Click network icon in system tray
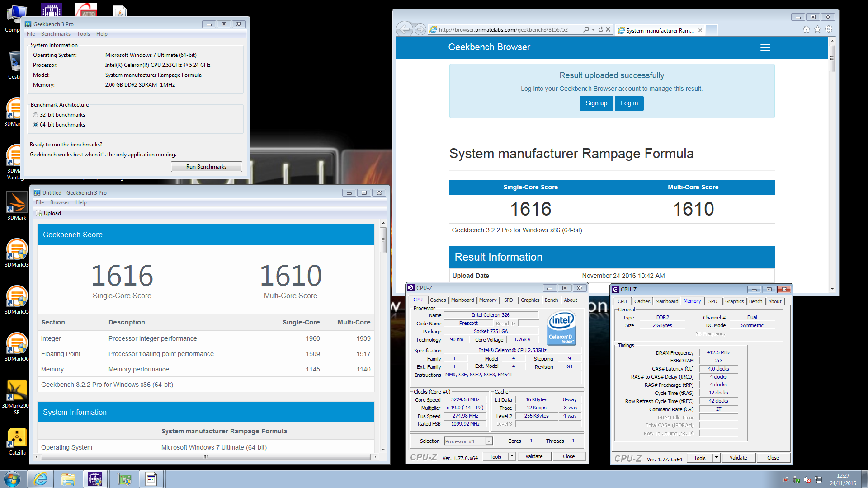Image resolution: width=868 pixels, height=488 pixels. point(818,479)
